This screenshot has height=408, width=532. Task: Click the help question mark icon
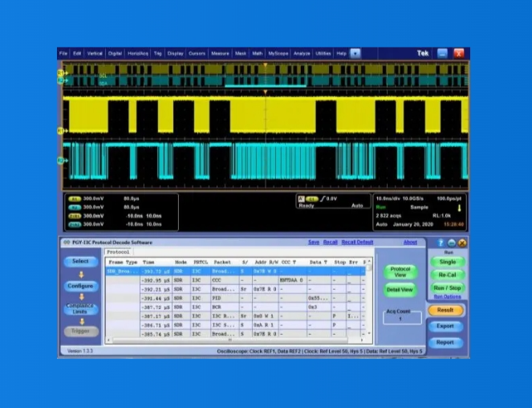click(441, 243)
